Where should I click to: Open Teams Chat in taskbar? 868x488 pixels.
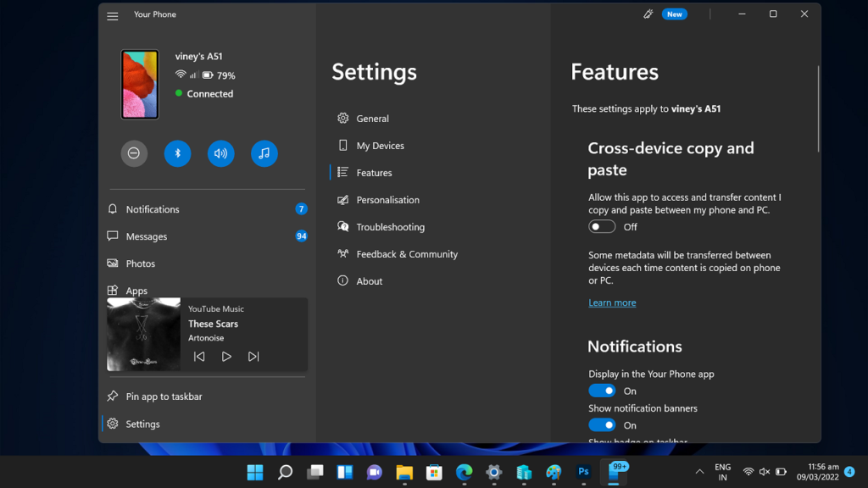[375, 472]
